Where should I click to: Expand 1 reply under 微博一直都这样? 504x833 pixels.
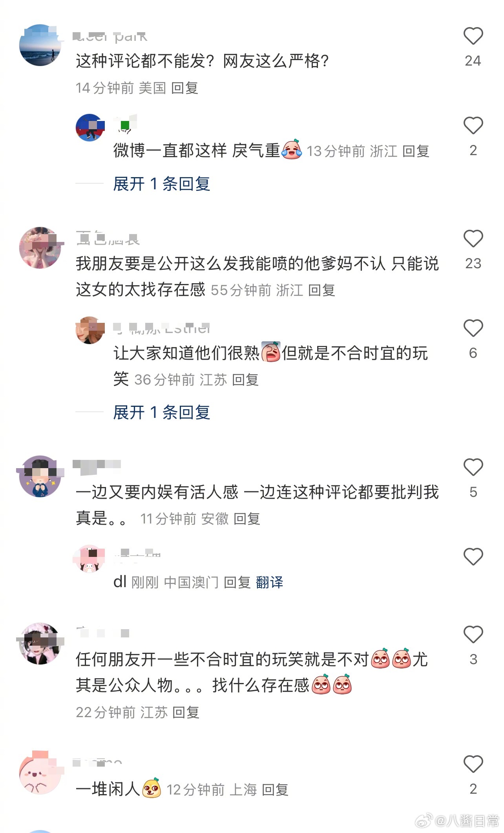[162, 184]
